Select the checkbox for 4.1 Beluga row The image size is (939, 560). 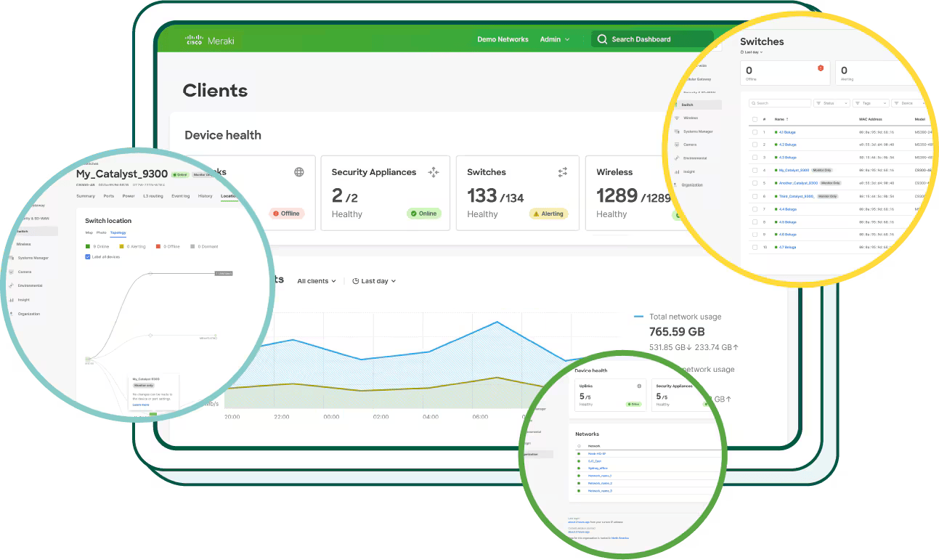755,132
